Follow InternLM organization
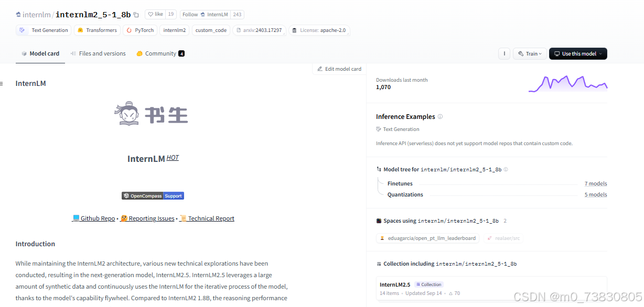The width and height of the screenshot is (644, 307). [205, 15]
